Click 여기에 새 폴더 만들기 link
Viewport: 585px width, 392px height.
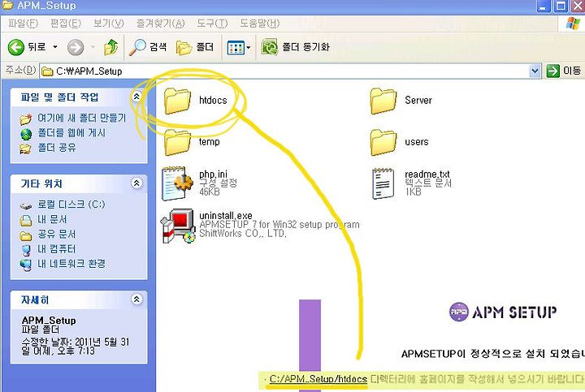82,118
